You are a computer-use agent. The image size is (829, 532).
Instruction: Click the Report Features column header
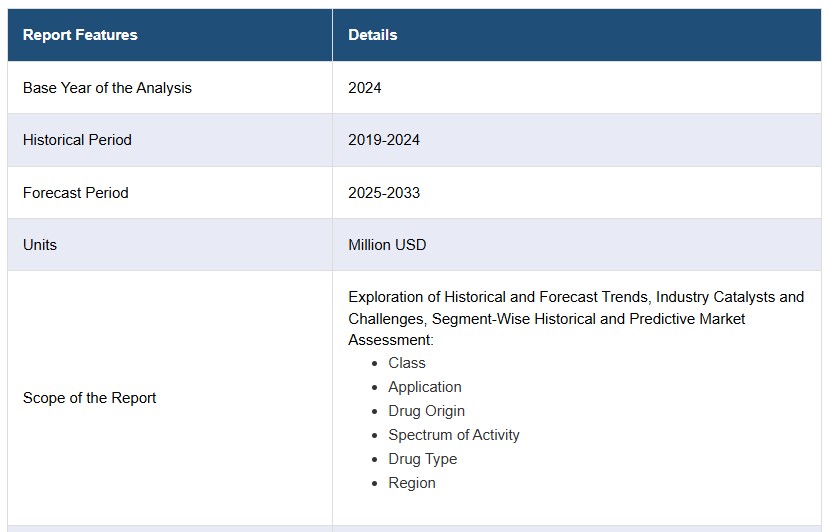[x=80, y=35]
